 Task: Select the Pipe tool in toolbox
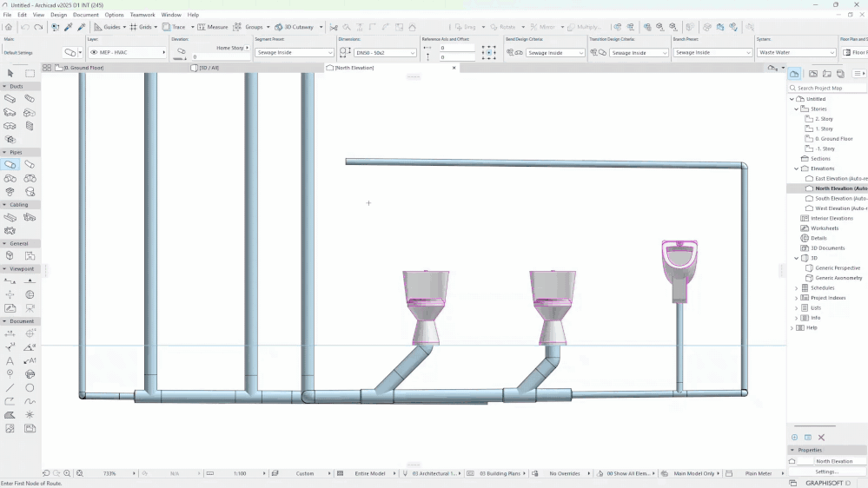(x=10, y=165)
